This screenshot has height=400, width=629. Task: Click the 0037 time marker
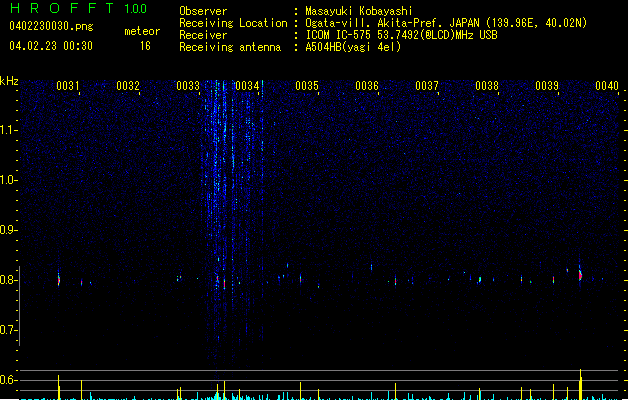[427, 86]
